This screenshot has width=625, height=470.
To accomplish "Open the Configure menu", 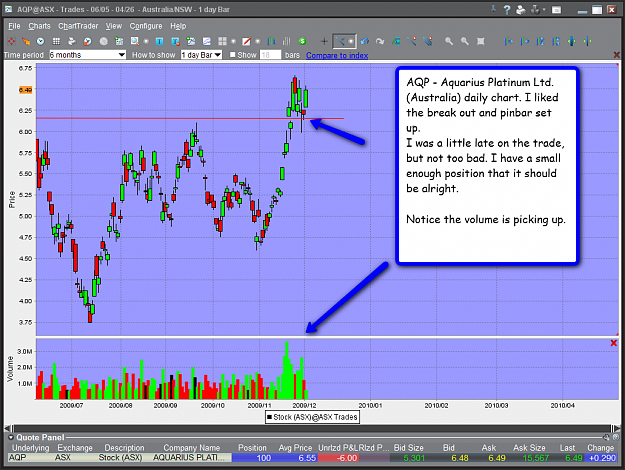I will coord(146,26).
